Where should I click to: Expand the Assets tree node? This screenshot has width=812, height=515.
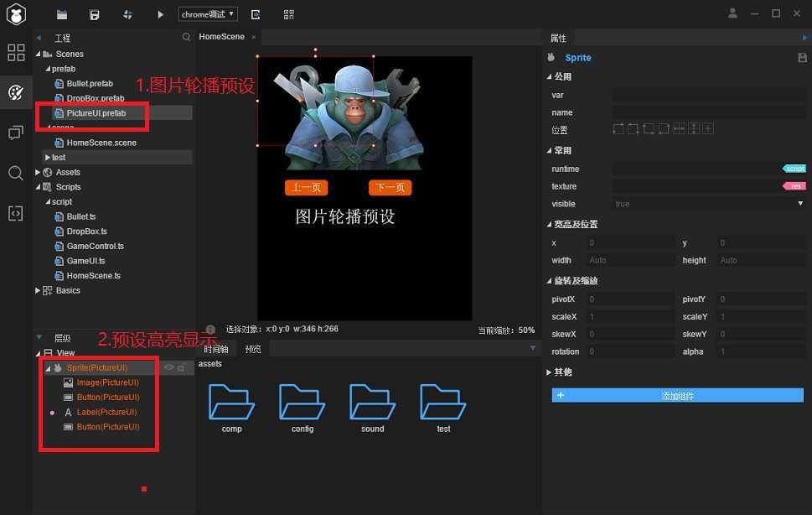pos(38,172)
